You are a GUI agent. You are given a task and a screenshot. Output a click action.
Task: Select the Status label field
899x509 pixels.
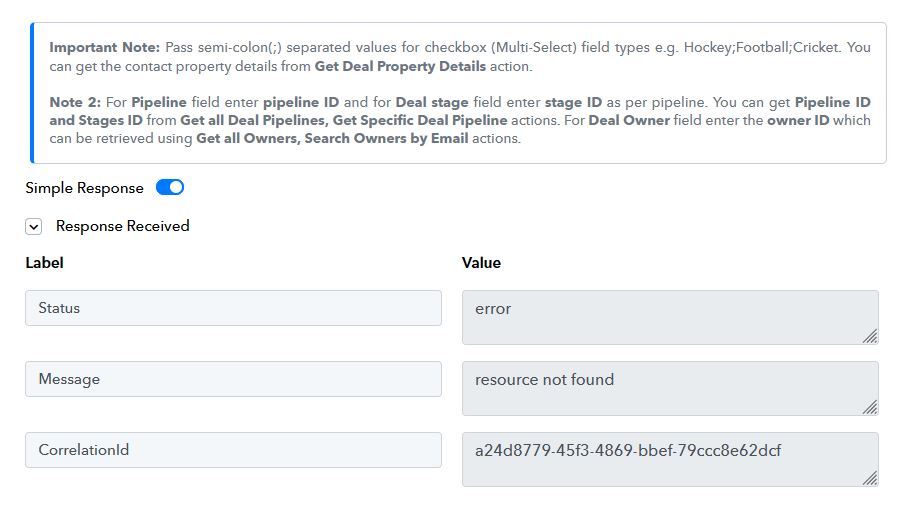pyautogui.click(x=233, y=308)
